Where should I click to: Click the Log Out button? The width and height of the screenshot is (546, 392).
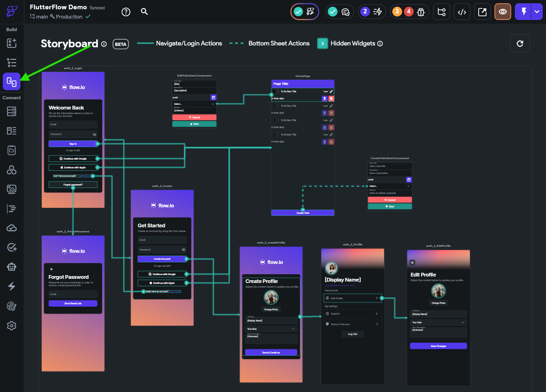pos(353,334)
